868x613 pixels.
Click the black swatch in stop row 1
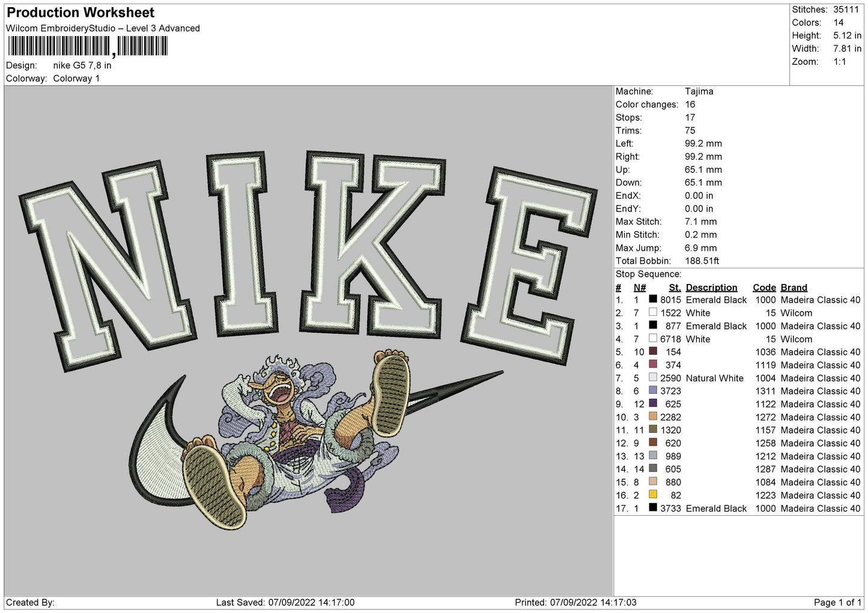[x=653, y=299]
